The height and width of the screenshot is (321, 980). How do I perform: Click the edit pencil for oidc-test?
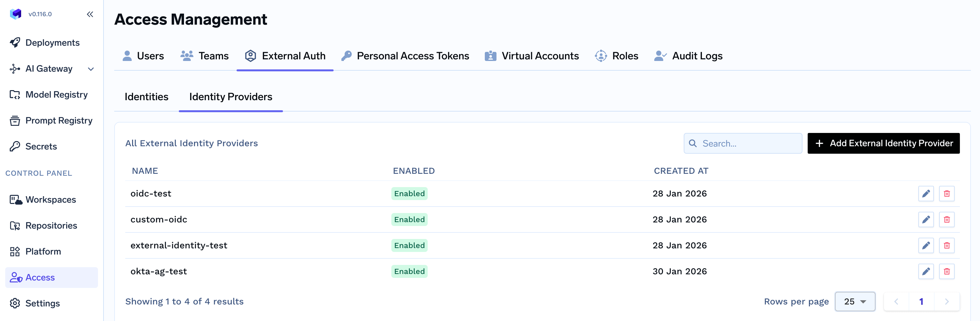click(x=925, y=194)
